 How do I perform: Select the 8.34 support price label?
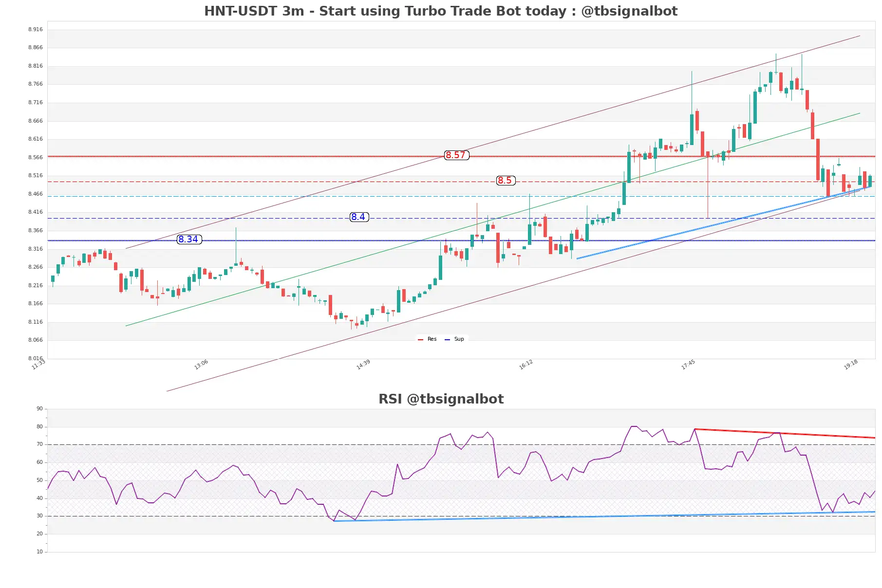point(189,239)
